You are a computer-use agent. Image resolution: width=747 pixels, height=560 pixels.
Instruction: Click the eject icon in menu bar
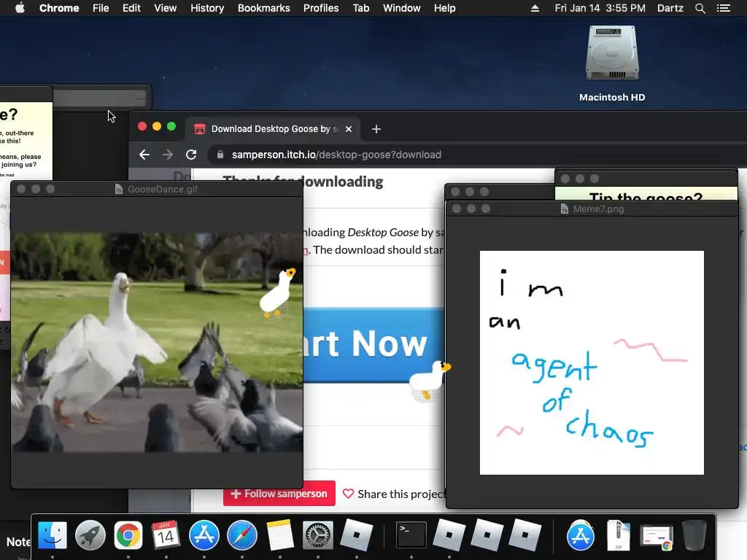pyautogui.click(x=535, y=8)
